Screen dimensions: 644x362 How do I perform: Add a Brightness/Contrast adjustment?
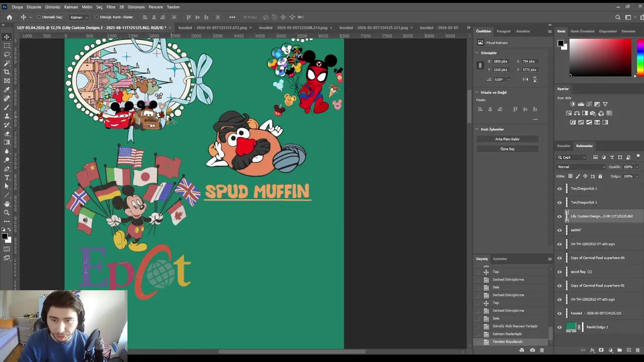click(573, 104)
